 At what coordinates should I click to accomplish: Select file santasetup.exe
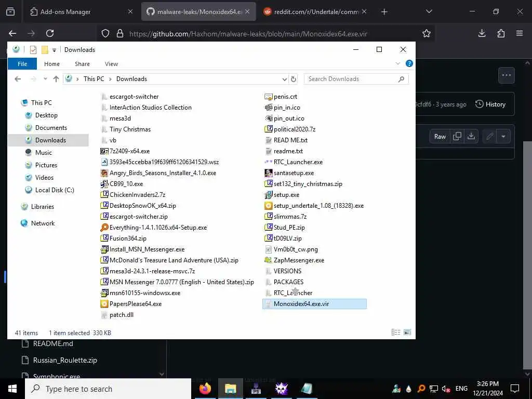pyautogui.click(x=289, y=173)
